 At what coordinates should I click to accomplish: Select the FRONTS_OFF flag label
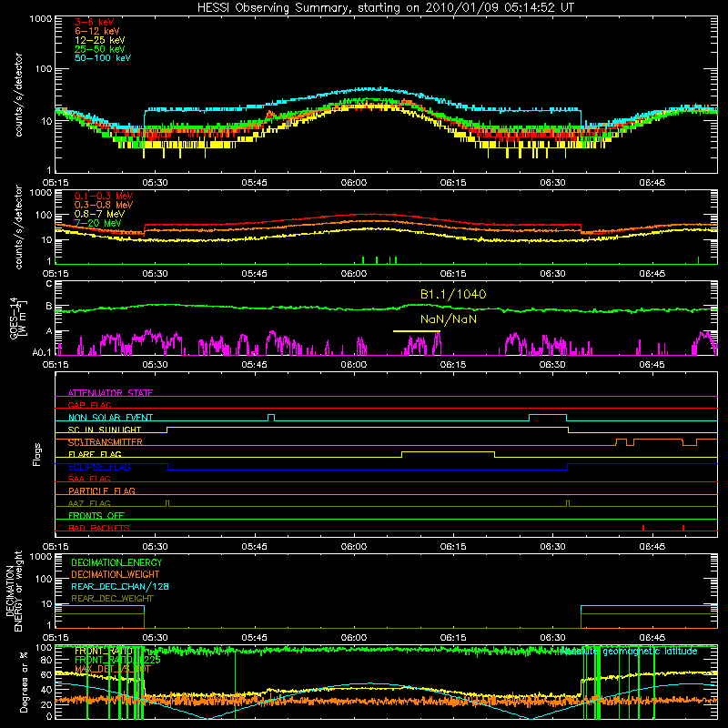[96, 515]
